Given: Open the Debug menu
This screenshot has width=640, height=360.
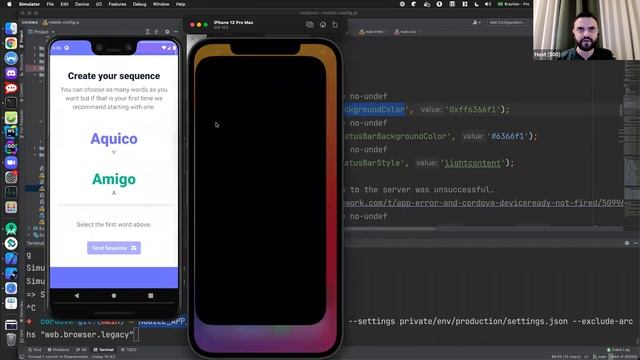Looking at the screenshot, I should pyautogui.click(x=139, y=4).
